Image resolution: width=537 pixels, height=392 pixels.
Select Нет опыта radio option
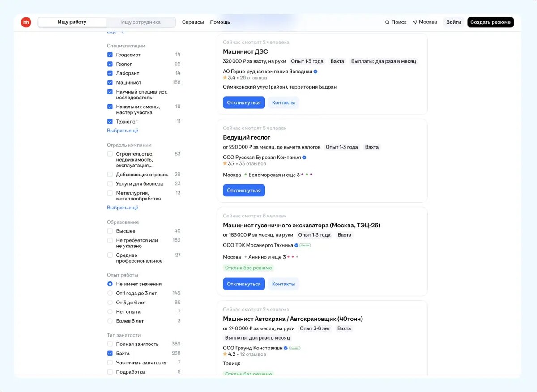pos(110,312)
